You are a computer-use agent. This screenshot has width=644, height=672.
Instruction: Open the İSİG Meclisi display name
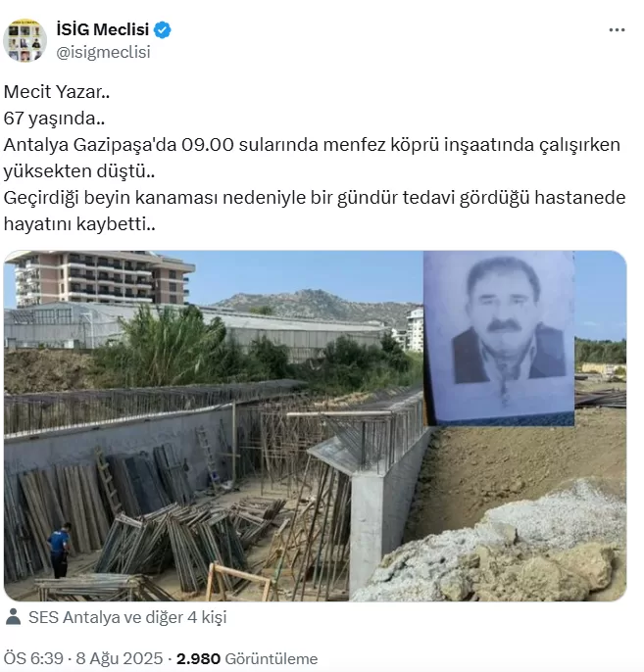pos(103,29)
